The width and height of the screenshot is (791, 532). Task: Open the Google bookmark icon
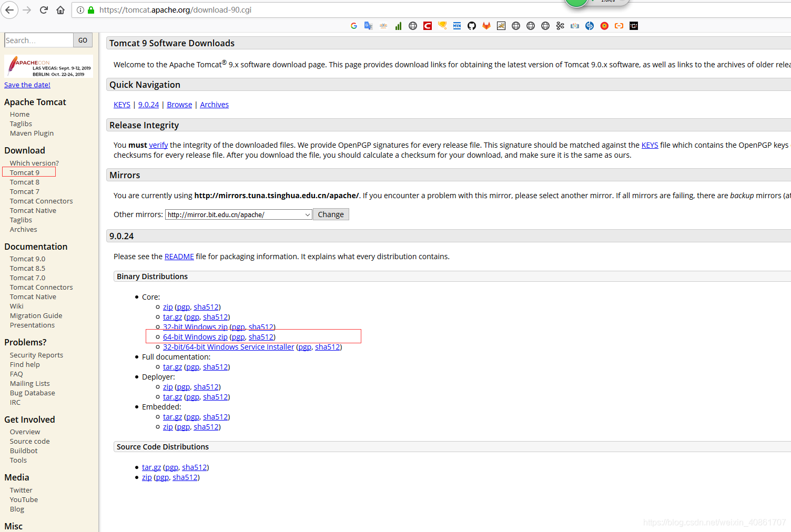pyautogui.click(x=354, y=26)
